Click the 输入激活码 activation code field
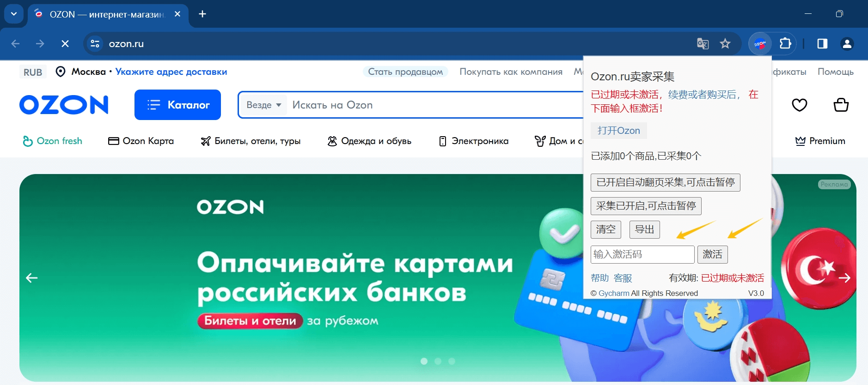The height and width of the screenshot is (385, 868). pos(642,254)
